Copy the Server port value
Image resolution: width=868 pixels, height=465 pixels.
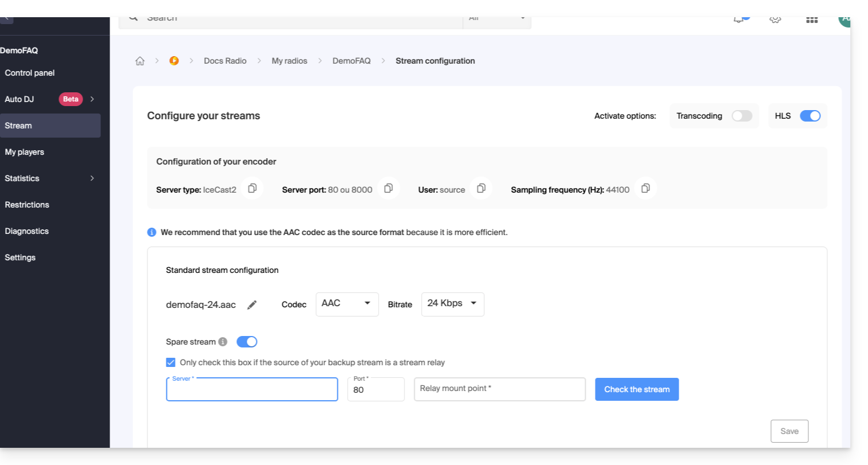(x=388, y=189)
